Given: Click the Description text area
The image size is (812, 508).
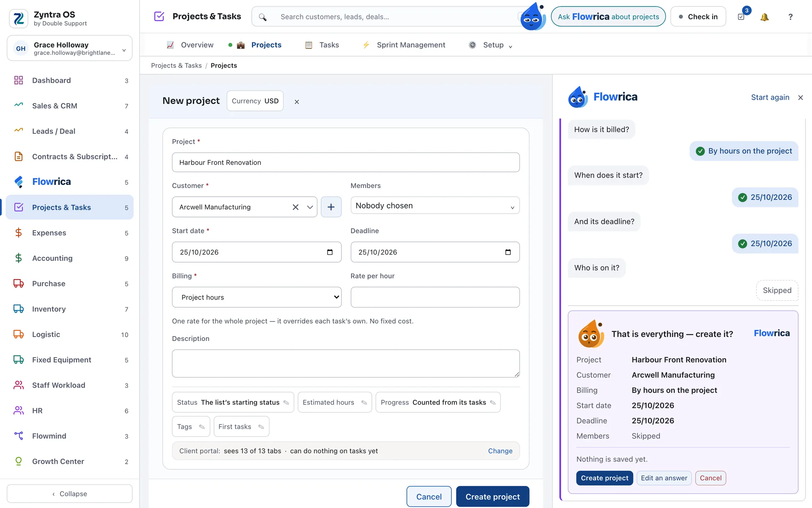Looking at the screenshot, I should [x=346, y=363].
